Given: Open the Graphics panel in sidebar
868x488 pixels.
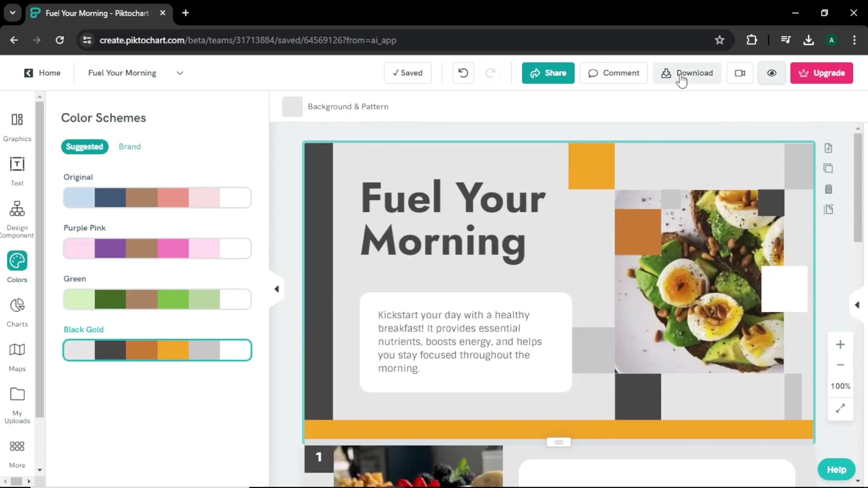Looking at the screenshot, I should (x=17, y=127).
